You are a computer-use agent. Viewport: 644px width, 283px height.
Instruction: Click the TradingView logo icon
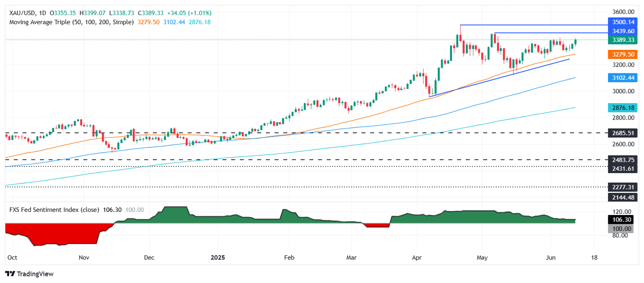[x=10, y=274]
